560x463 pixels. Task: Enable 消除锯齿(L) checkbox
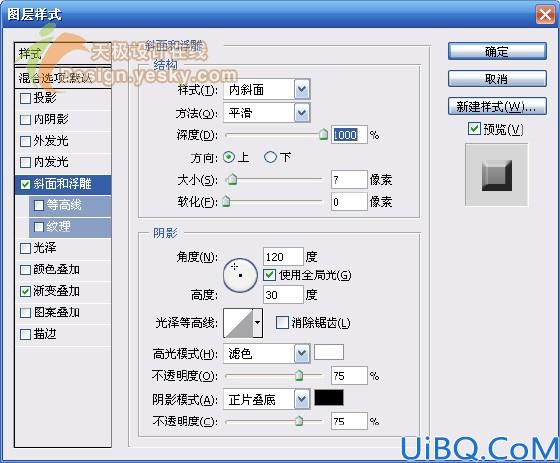(282, 323)
